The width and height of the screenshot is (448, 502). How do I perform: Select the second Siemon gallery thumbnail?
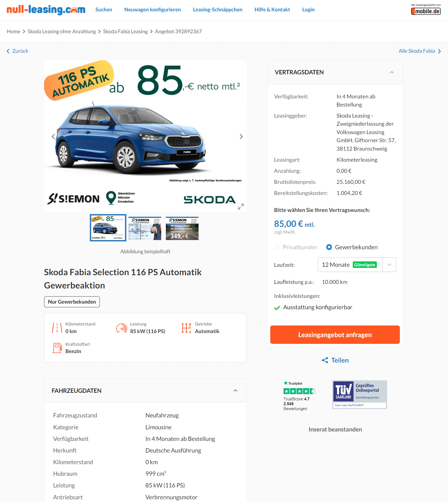coord(145,228)
